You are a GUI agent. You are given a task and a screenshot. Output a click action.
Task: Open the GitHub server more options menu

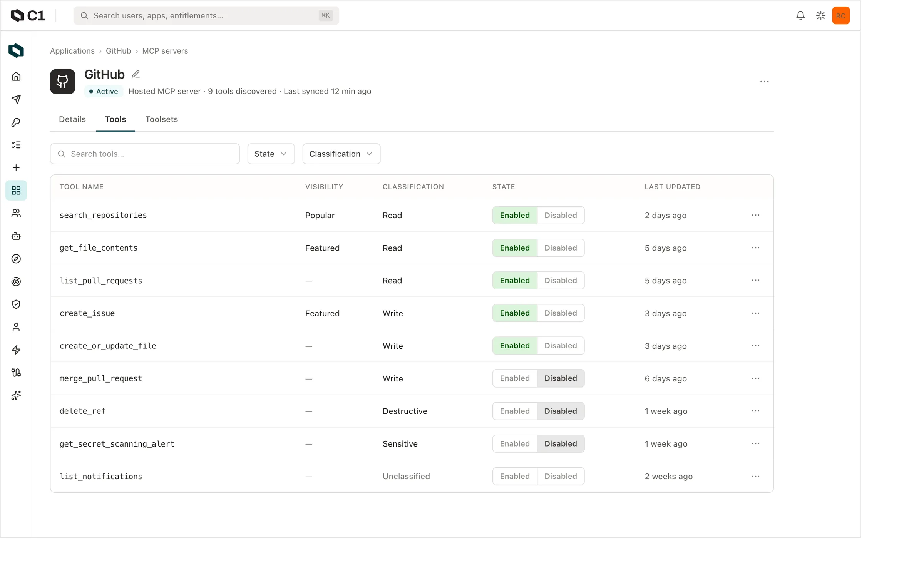(x=764, y=82)
